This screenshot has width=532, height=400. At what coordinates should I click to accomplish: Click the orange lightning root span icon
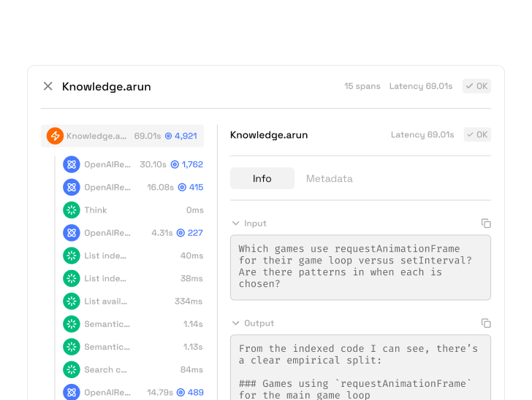point(55,136)
